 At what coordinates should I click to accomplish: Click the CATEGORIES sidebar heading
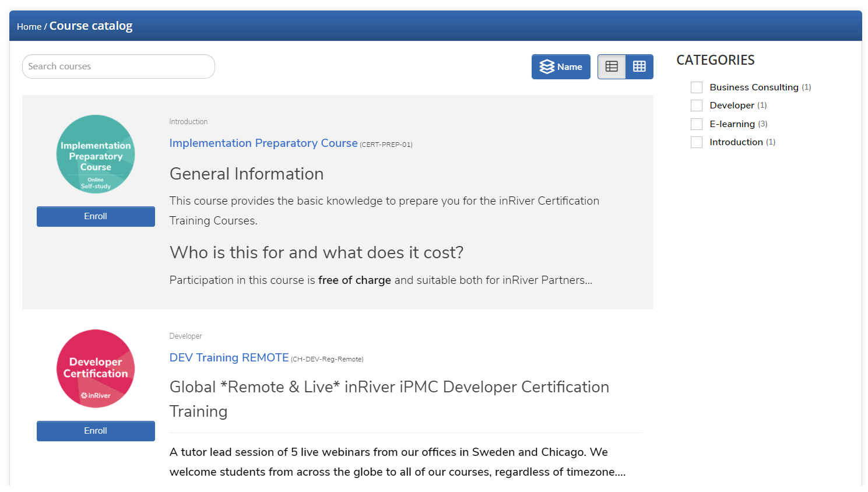[x=715, y=60]
